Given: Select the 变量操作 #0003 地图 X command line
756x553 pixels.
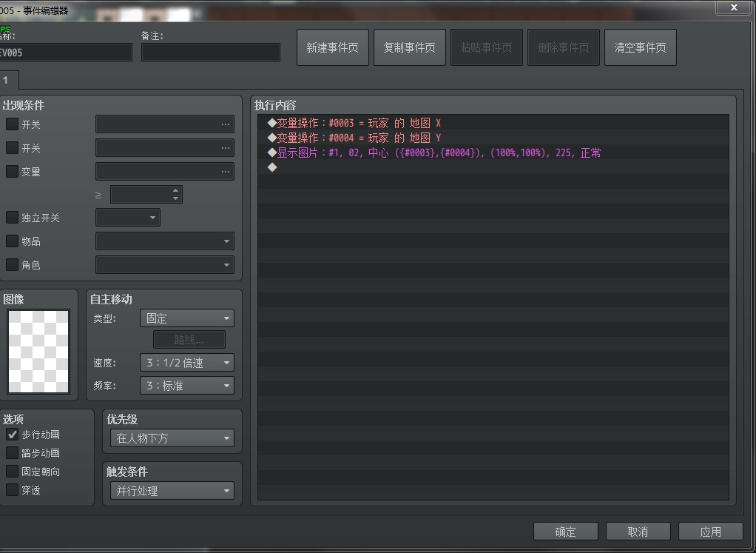Looking at the screenshot, I should 493,123.
